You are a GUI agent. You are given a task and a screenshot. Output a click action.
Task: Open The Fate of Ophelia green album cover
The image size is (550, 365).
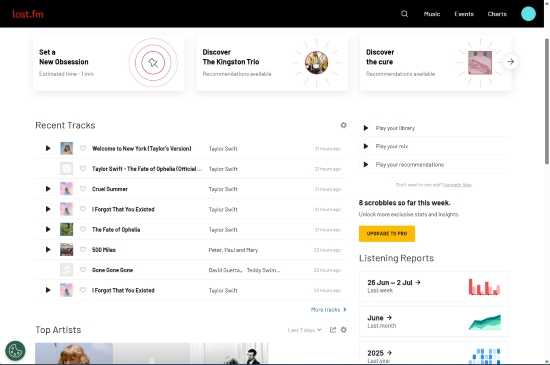[67, 229]
